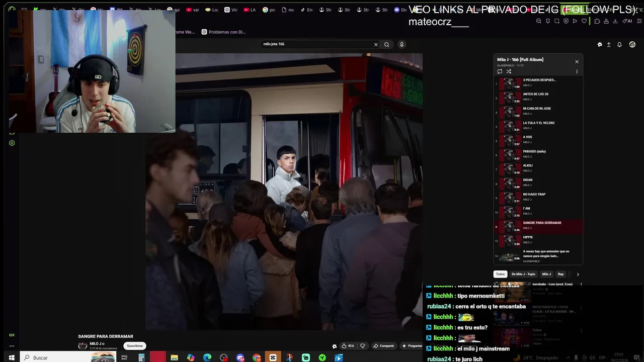Open Microsoft Edge from the taskbar

[207, 357]
